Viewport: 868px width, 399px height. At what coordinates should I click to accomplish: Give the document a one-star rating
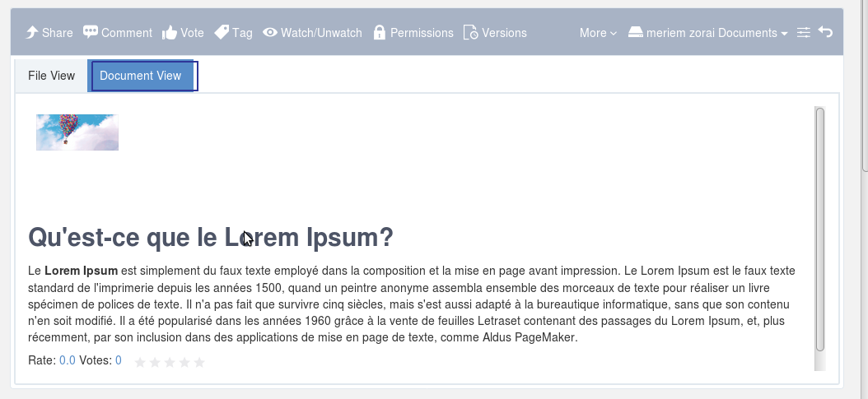point(140,362)
